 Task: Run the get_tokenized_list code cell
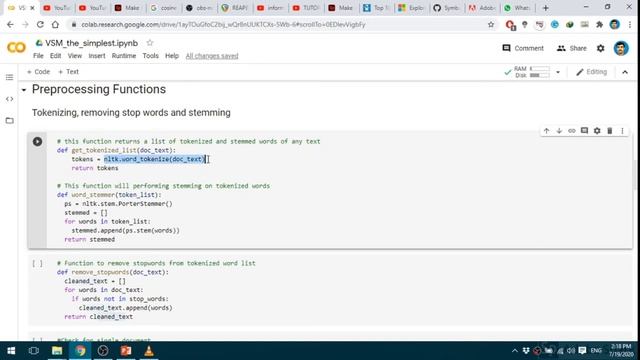click(37, 142)
